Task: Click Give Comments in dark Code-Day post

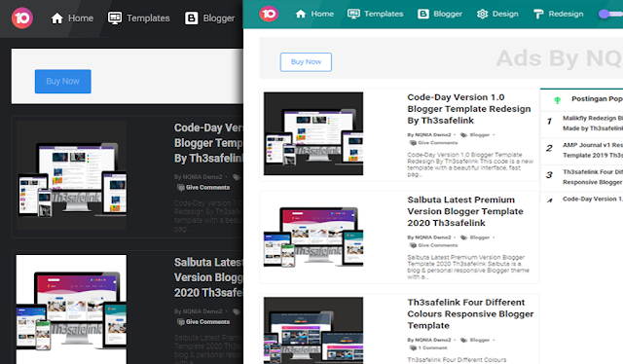Action: pyautogui.click(x=207, y=187)
